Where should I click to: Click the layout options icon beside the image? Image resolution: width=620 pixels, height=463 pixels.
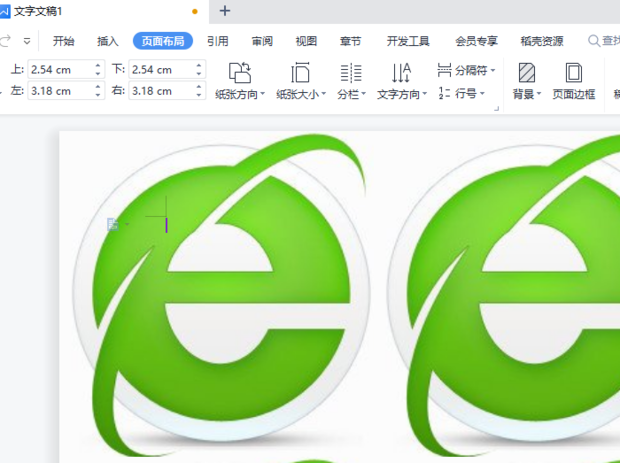113,224
